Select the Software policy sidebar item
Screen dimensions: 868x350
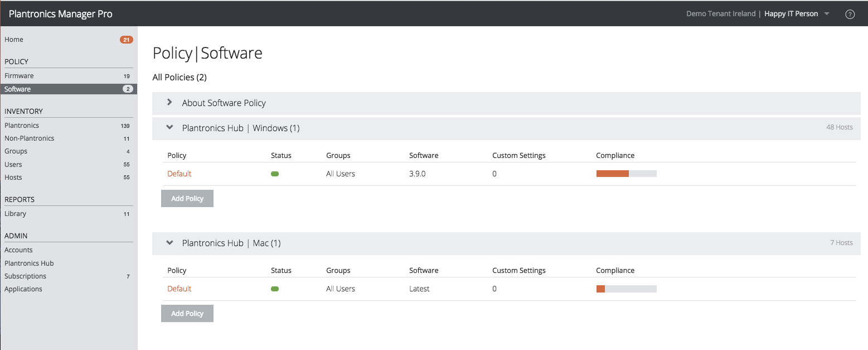tap(69, 89)
